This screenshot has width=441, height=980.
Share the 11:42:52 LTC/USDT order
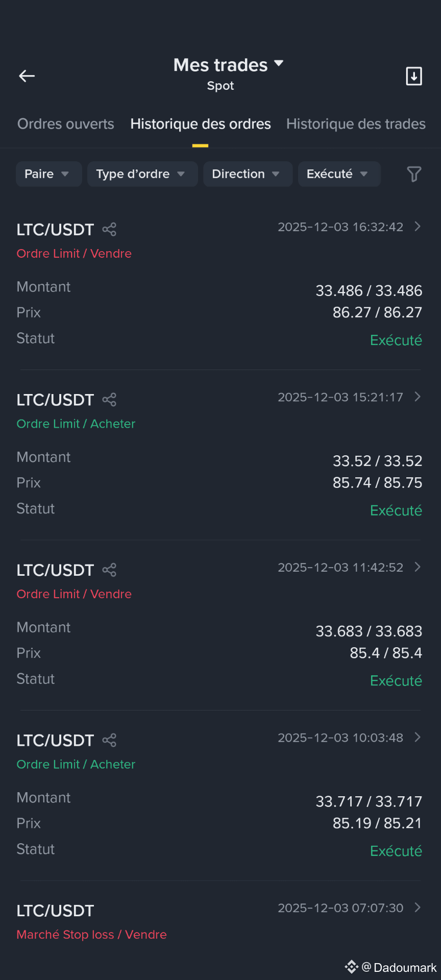109,570
